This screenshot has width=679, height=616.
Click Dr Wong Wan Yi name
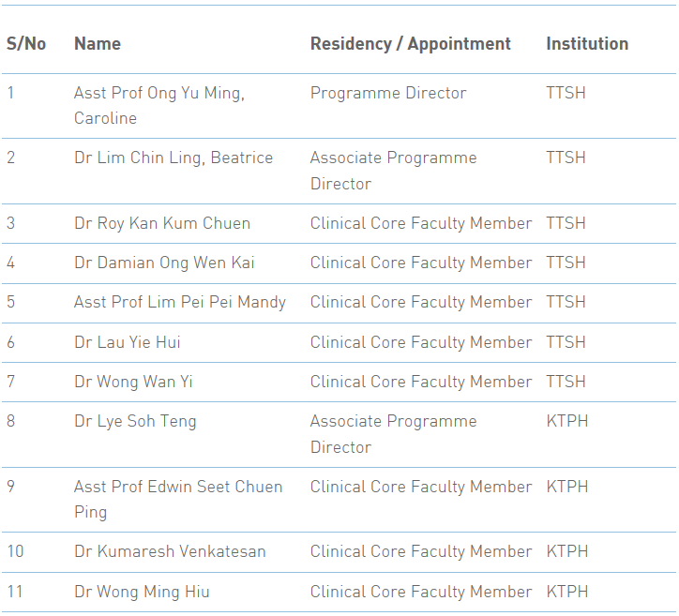133,382
